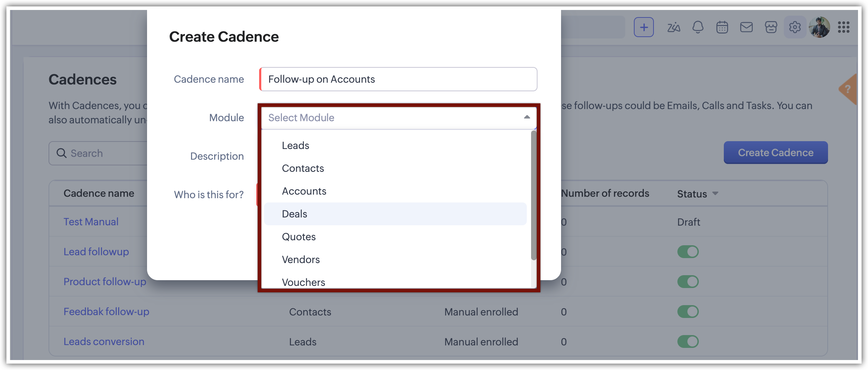Click the Cadence name text field
868x370 pixels.
coord(399,79)
